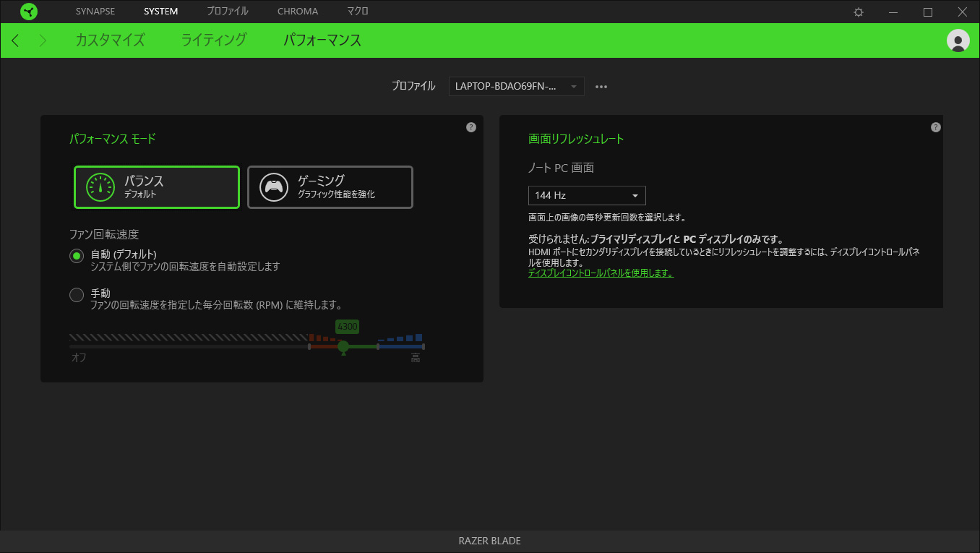This screenshot has height=553, width=980.
Task: Go forward with the right arrow
Action: pyautogui.click(x=43, y=40)
